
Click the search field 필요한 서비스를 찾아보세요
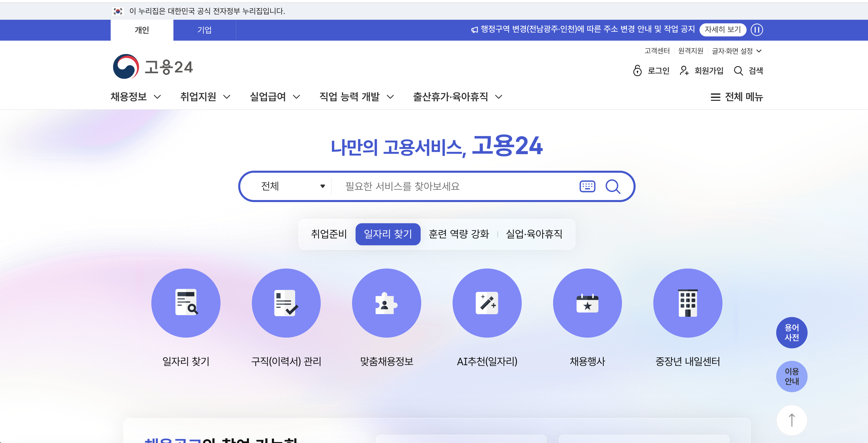[455, 186]
